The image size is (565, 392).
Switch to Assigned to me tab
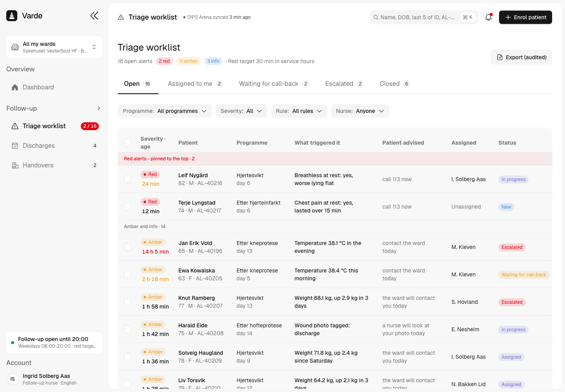tap(195, 84)
